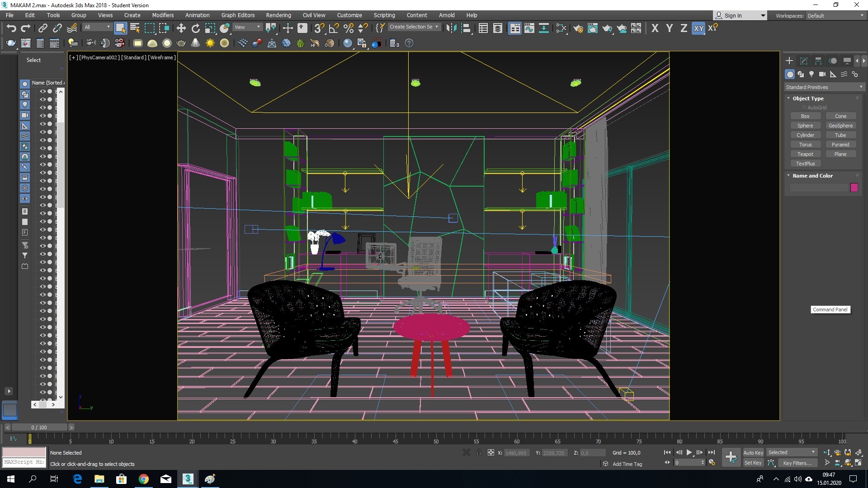Viewport: 868px width, 488px height.
Task: Toggle the Scene Explorer icon
Action: coord(483,28)
